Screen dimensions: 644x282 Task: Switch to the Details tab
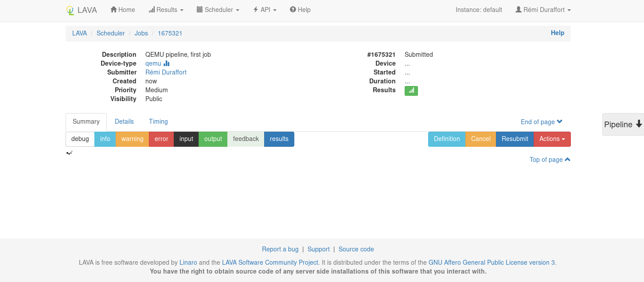[124, 121]
